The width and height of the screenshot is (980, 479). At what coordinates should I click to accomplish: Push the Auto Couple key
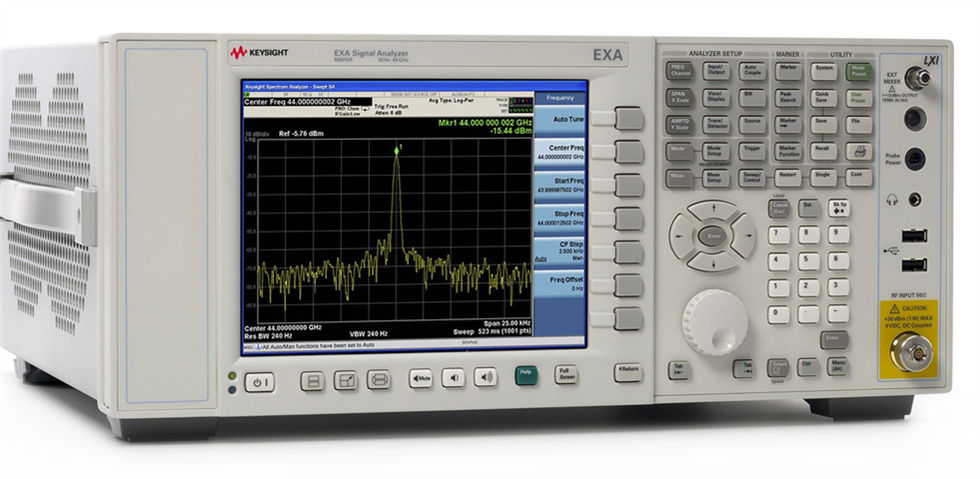(752, 71)
